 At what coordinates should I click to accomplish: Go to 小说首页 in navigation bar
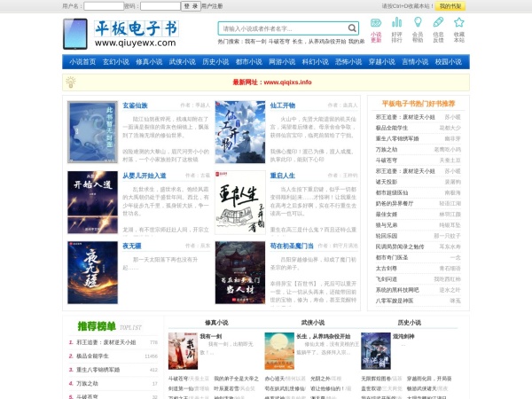click(82, 62)
